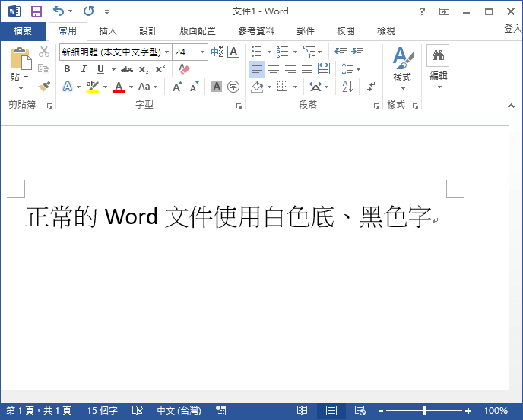
Task: Switch to the 校閱 tab
Action: (x=346, y=31)
